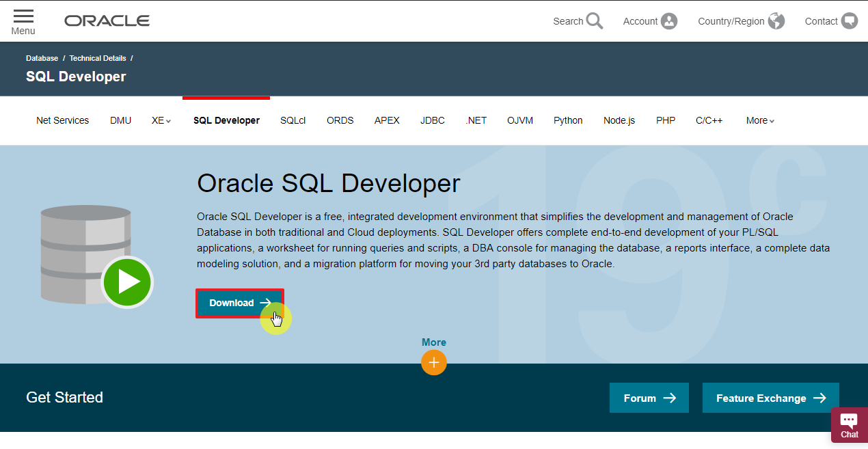Play the green database video icon
This screenshot has width=868, height=449.
coord(127,282)
